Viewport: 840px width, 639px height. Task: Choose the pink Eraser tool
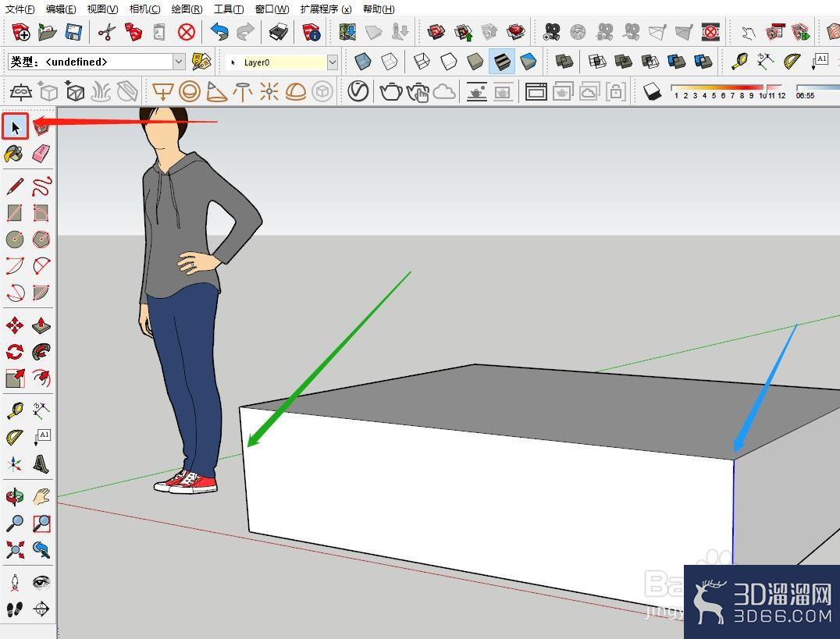pyautogui.click(x=41, y=154)
